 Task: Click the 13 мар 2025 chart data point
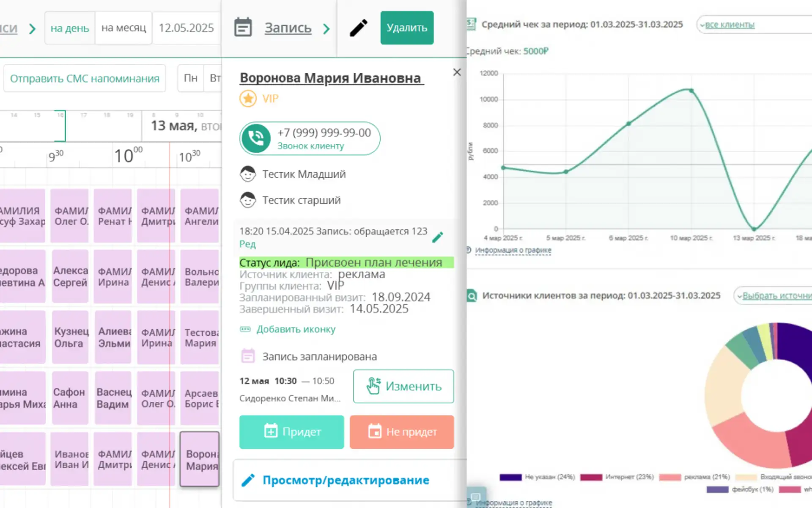[754, 229]
